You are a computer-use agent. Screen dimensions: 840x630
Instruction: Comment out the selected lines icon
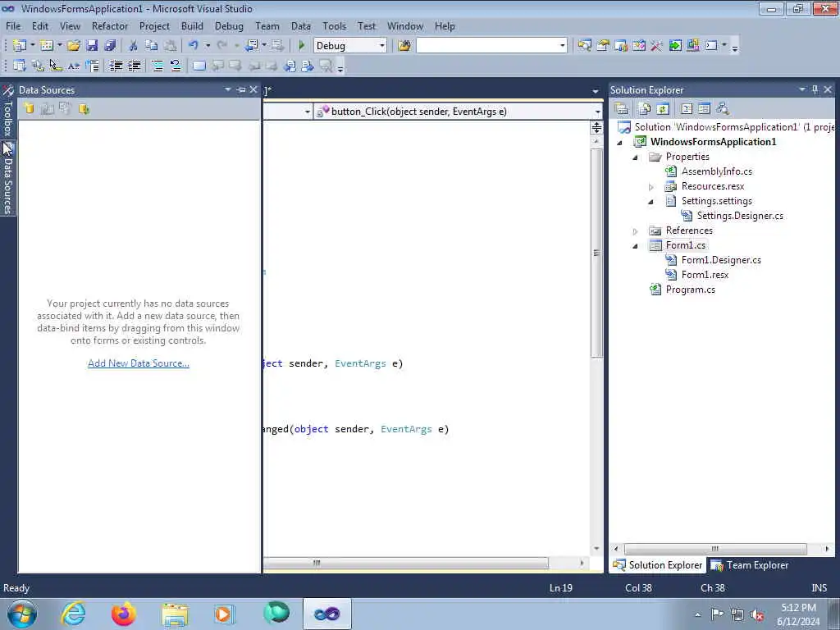pyautogui.click(x=157, y=66)
